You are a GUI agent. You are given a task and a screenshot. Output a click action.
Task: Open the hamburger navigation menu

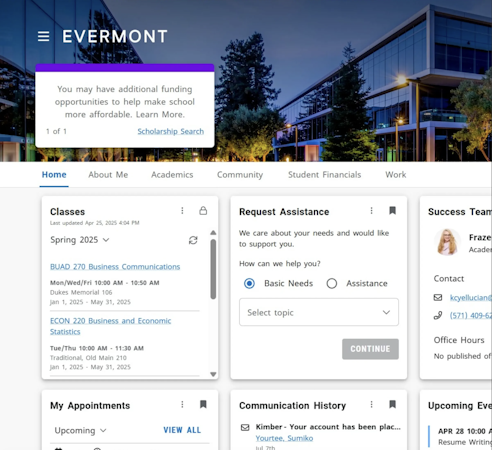tap(44, 36)
